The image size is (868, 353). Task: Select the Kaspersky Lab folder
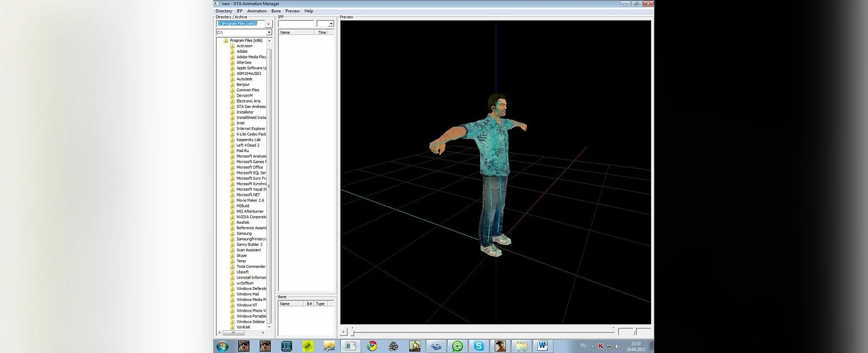coord(248,140)
